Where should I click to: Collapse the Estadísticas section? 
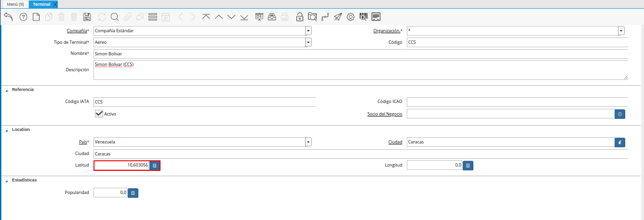(x=7, y=181)
